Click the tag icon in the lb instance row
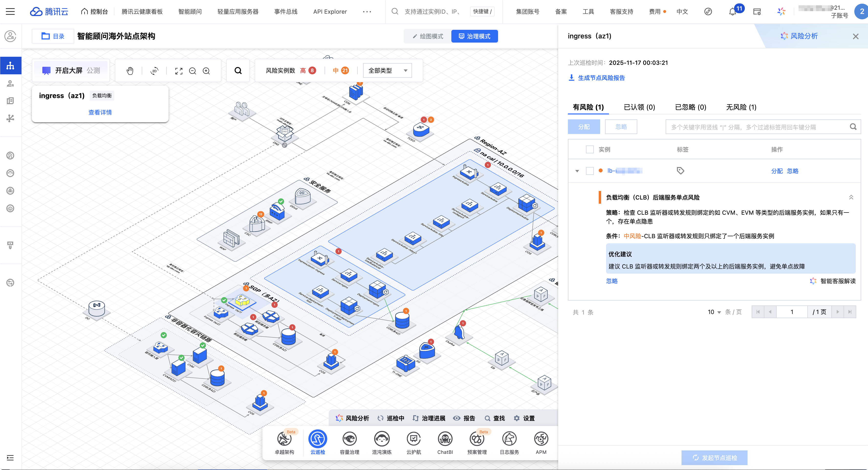This screenshot has width=868, height=470. (x=680, y=171)
